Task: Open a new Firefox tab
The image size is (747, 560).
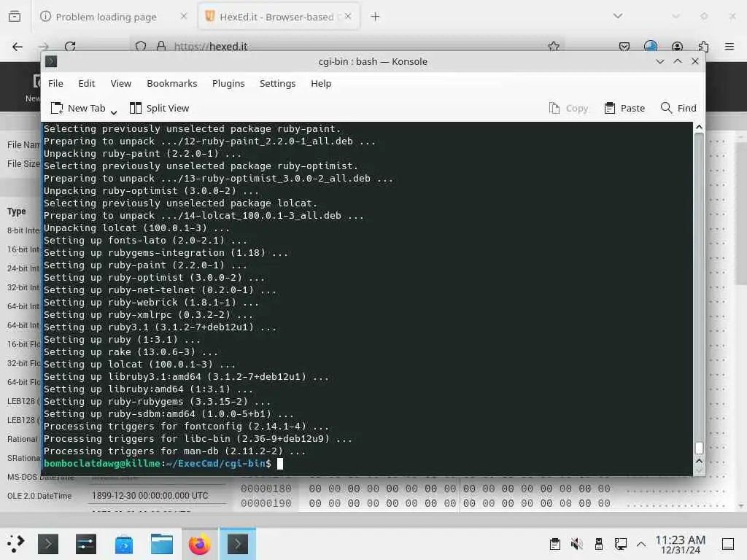Action: click(376, 17)
